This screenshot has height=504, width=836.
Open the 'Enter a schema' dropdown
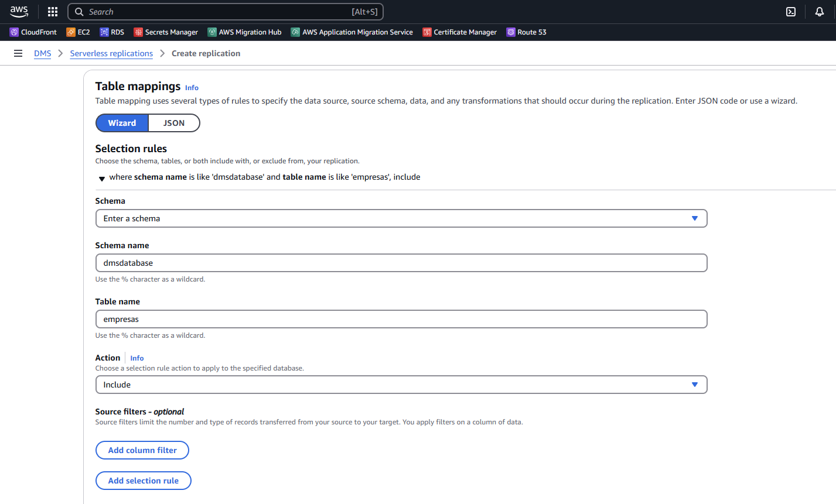[x=401, y=218]
